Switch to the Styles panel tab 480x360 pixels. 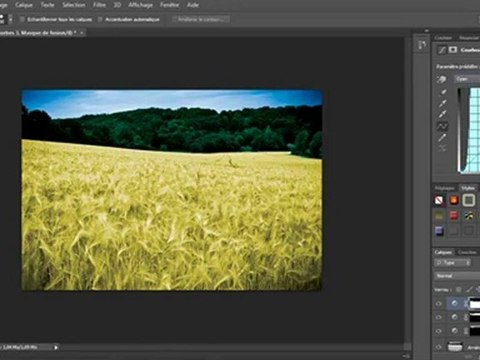468,188
